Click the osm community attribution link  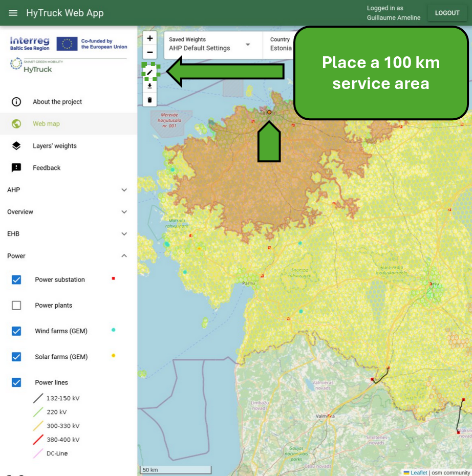point(450,472)
